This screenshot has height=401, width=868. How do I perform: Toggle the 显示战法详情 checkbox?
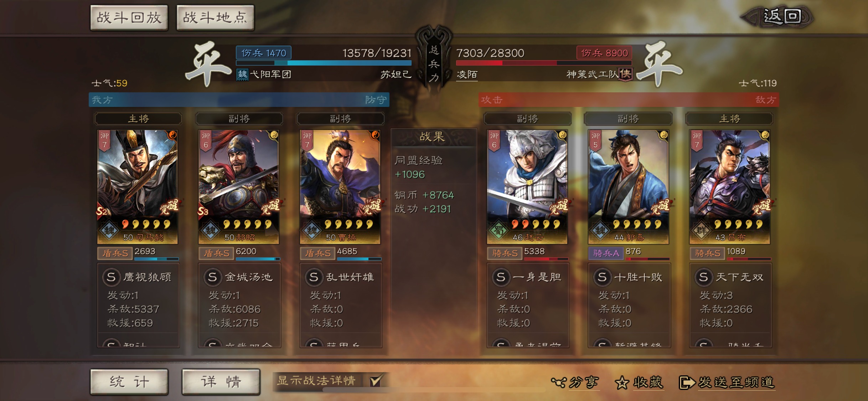[x=376, y=381]
